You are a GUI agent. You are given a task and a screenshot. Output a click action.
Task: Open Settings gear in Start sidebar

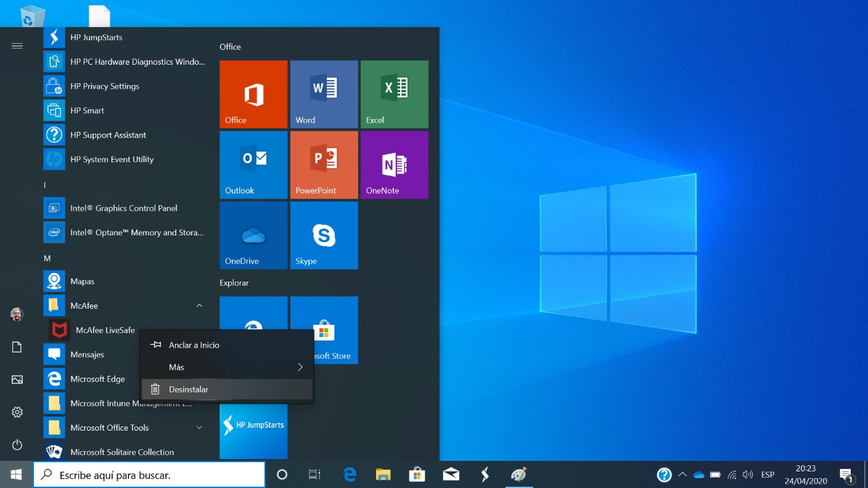point(17,412)
